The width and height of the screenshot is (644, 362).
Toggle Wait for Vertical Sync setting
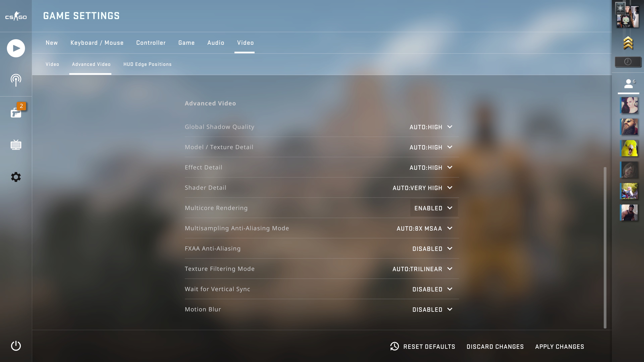pyautogui.click(x=432, y=289)
